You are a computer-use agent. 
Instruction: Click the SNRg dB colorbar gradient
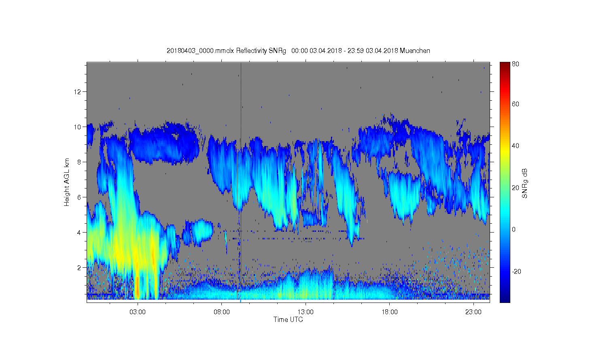point(505,182)
